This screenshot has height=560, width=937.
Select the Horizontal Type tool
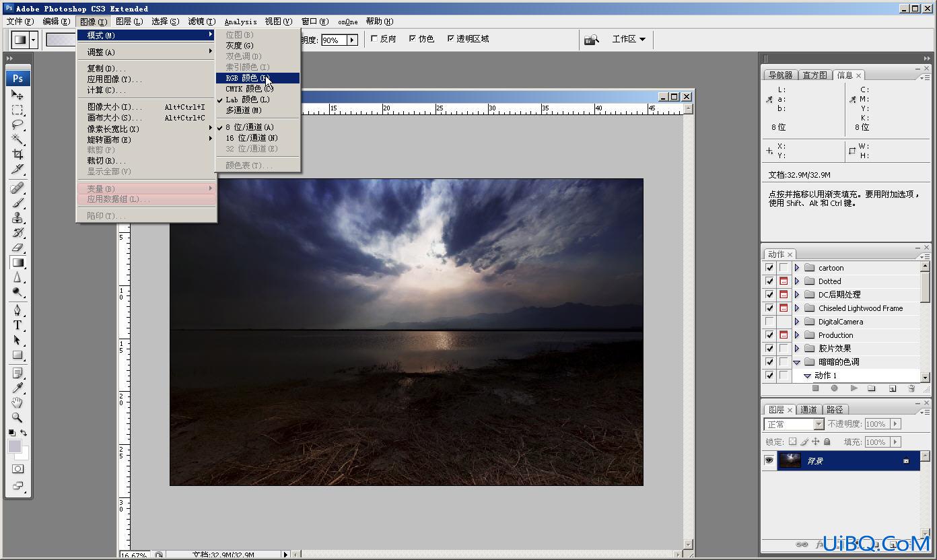coord(18,325)
